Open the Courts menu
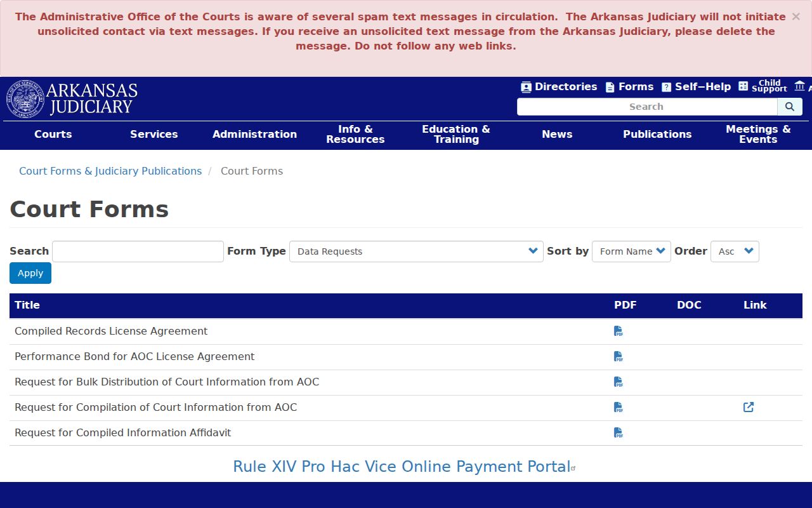The width and height of the screenshot is (812, 508). [x=53, y=135]
